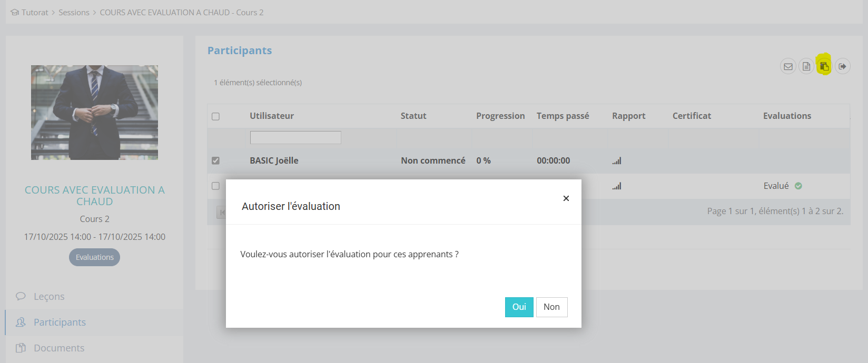Uncheck the BASIC Joëlle row checkbox
This screenshot has height=363, width=868.
coord(215,160)
